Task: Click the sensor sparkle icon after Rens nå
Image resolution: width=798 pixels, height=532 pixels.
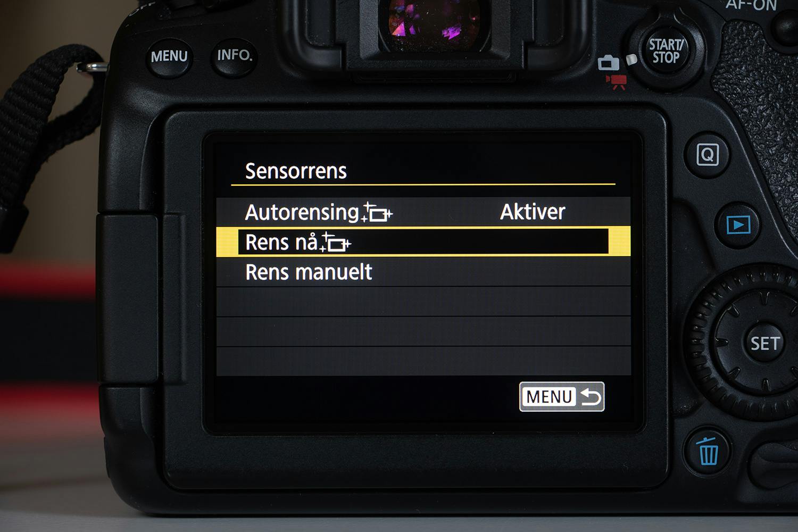Action: (x=336, y=243)
